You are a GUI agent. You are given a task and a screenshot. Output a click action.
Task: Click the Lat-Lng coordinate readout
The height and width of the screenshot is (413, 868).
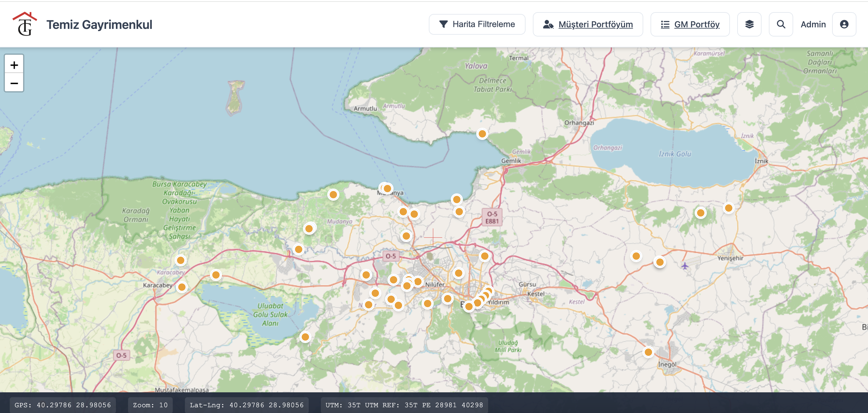point(247,405)
